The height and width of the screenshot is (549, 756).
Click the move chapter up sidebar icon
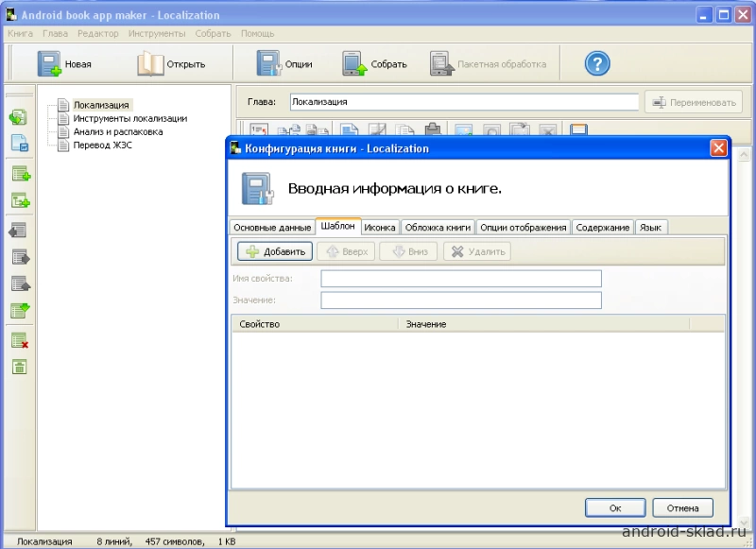click(x=20, y=283)
